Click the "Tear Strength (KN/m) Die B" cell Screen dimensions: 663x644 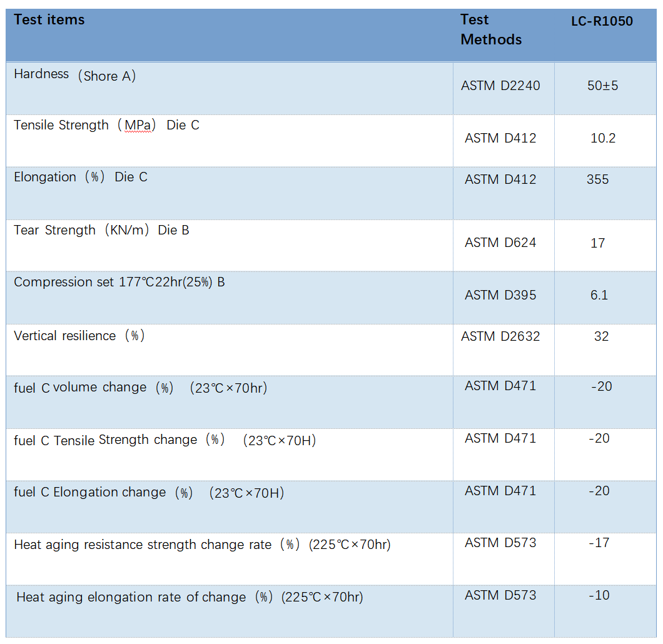pos(101,231)
